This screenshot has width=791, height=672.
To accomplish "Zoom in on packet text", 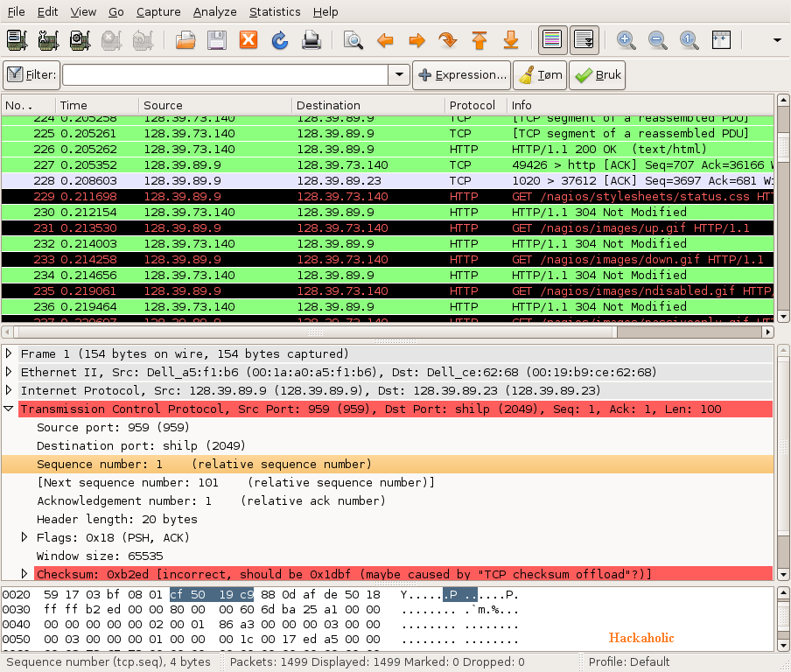I will pyautogui.click(x=626, y=40).
